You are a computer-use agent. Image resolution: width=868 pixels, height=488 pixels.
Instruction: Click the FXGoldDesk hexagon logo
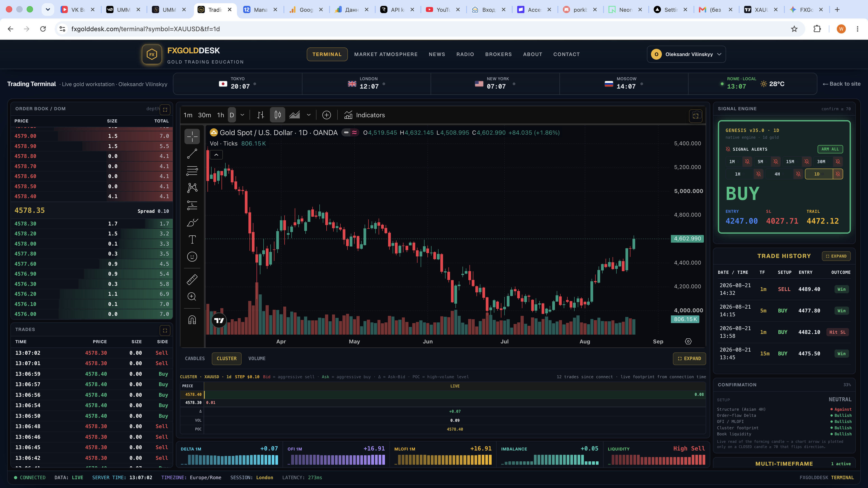click(x=152, y=54)
